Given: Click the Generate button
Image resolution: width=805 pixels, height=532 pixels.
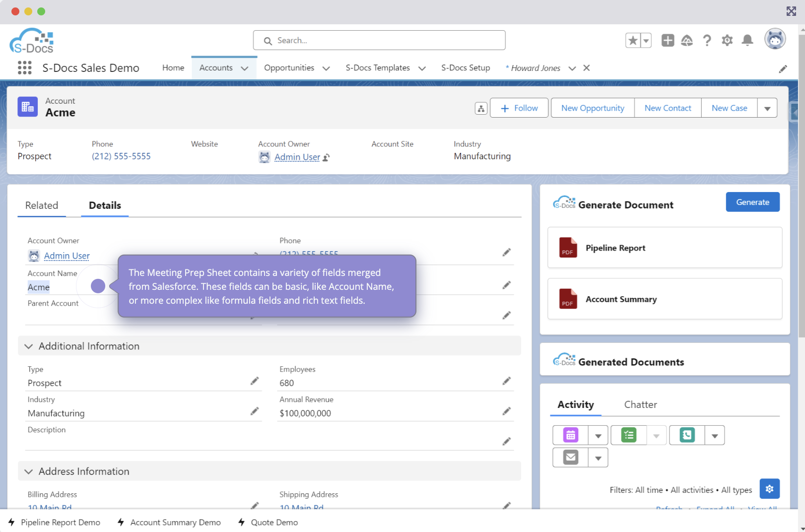Looking at the screenshot, I should (752, 202).
